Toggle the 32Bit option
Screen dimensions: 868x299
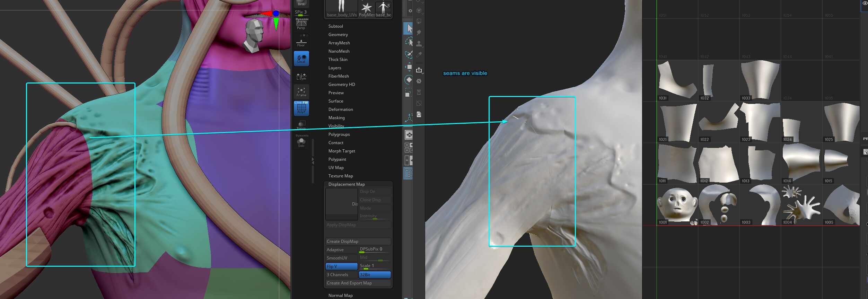click(375, 274)
